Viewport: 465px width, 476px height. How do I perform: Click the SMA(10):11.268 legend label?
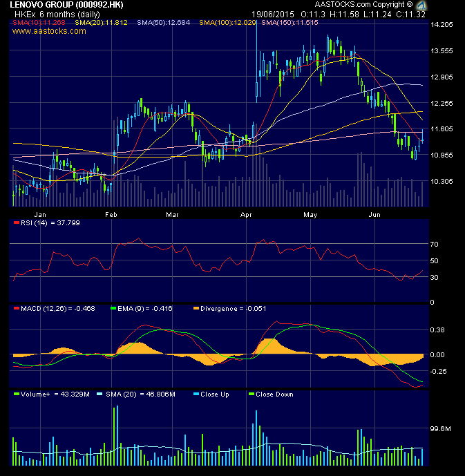39,23
